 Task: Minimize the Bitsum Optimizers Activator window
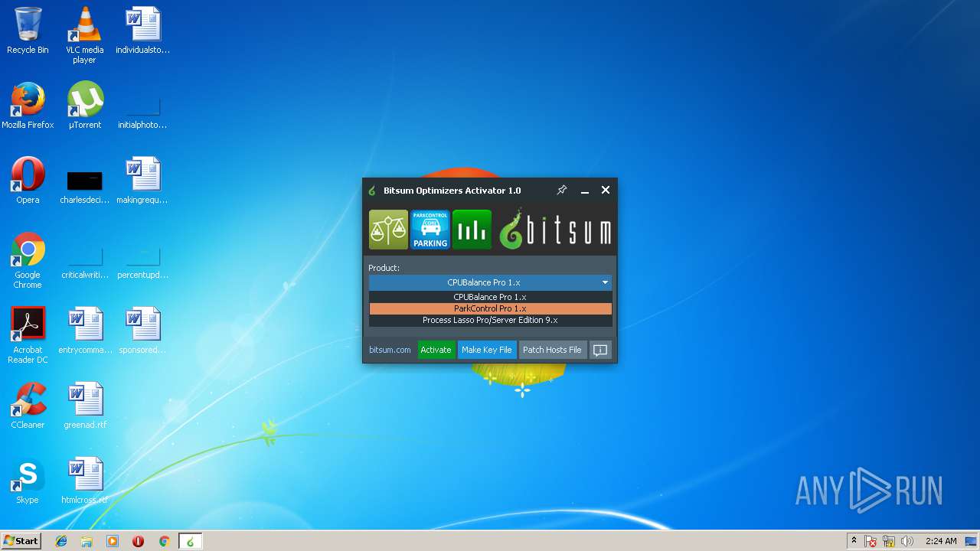click(x=585, y=191)
